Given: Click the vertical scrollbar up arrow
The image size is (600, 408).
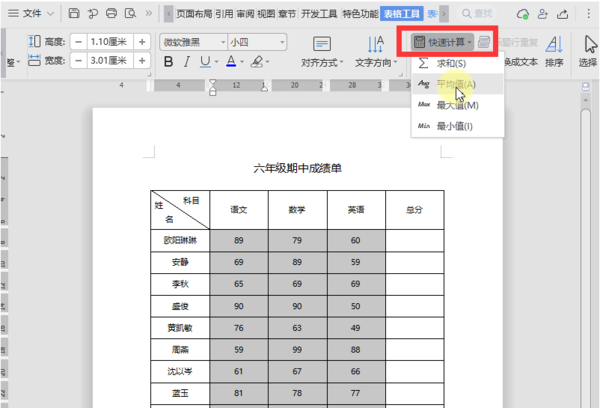Looking at the screenshot, I should click(585, 100).
